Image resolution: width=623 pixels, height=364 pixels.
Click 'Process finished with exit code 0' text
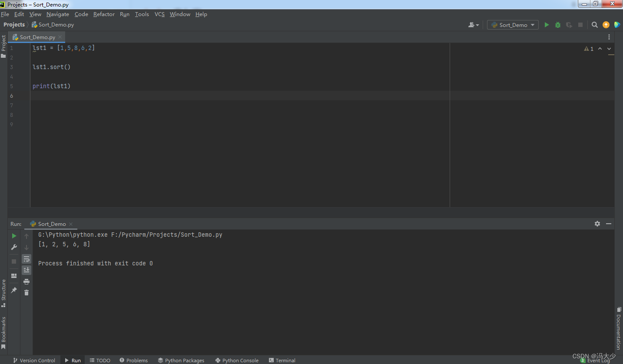click(x=96, y=263)
